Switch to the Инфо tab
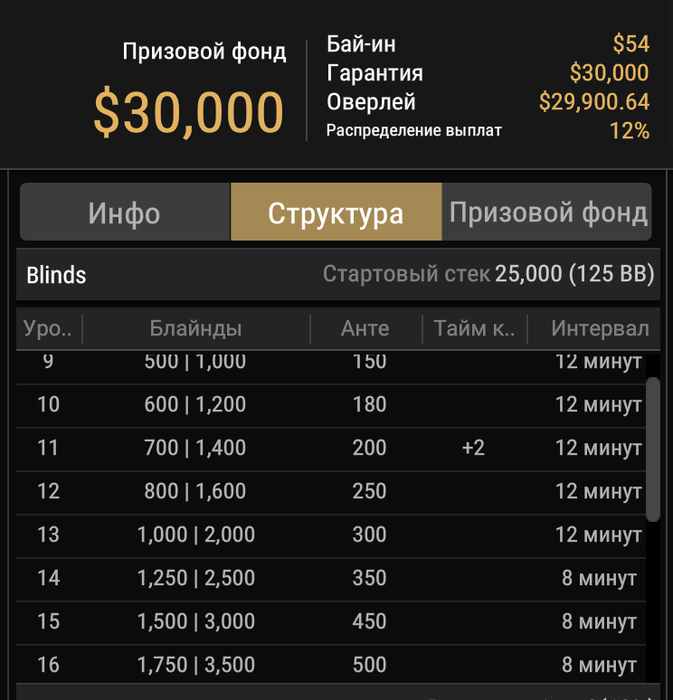 [x=125, y=212]
